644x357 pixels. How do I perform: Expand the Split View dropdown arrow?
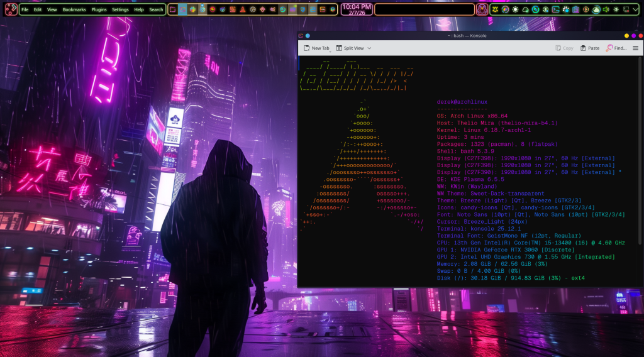click(x=369, y=48)
